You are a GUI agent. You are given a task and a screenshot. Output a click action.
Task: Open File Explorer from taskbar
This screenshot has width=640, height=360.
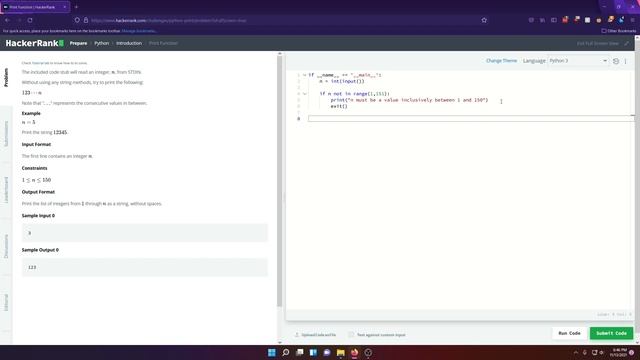[x=341, y=352]
